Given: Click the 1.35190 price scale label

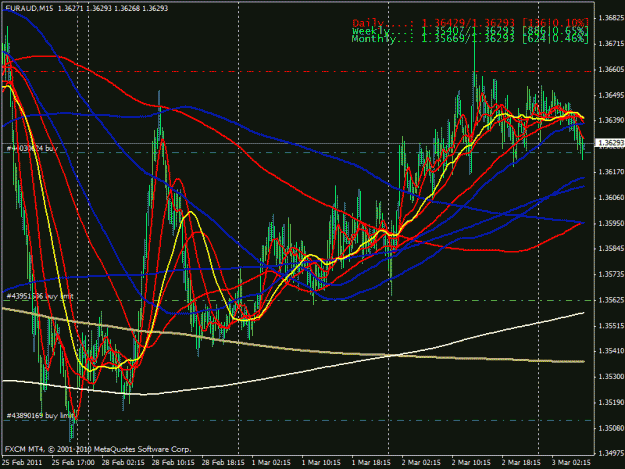Looking at the screenshot, I should point(611,402).
